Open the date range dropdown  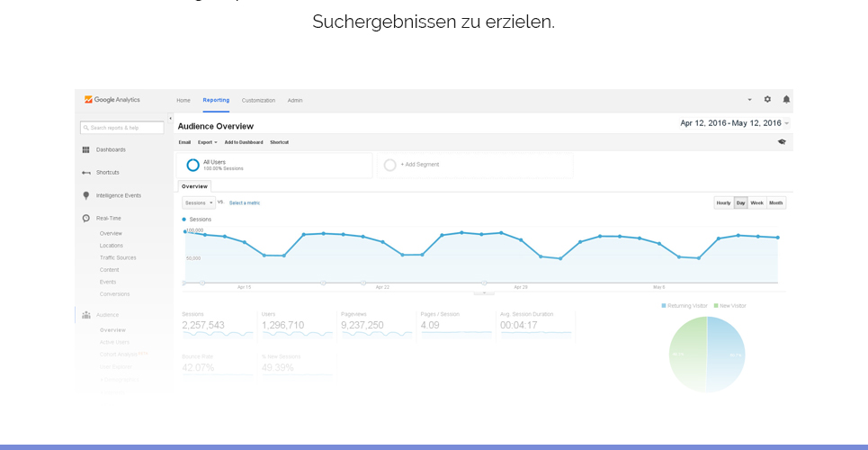735,123
